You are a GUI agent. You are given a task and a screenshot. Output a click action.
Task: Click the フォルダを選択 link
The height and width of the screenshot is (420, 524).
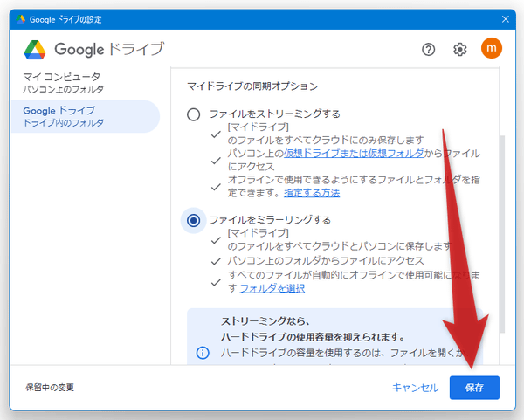coord(272,288)
